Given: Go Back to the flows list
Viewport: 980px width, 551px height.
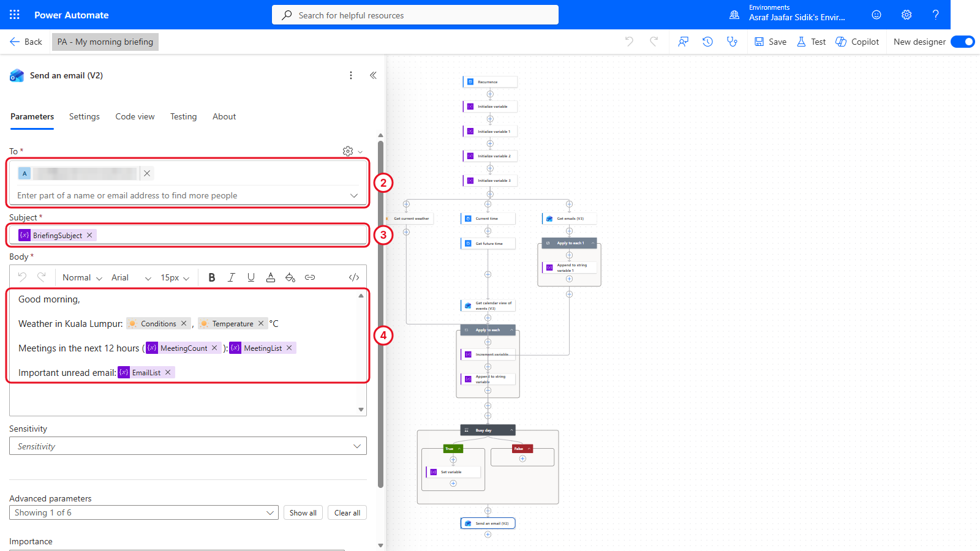Looking at the screenshot, I should tap(26, 42).
